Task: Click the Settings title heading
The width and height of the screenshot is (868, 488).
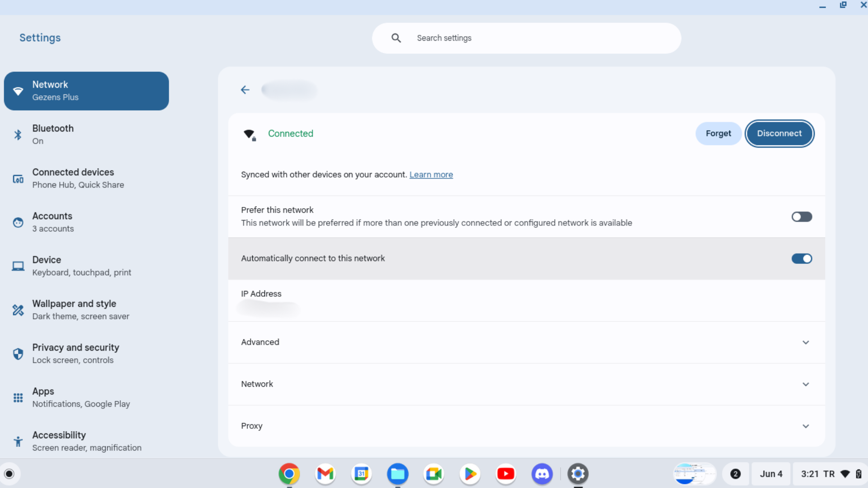Action: pyautogui.click(x=40, y=38)
